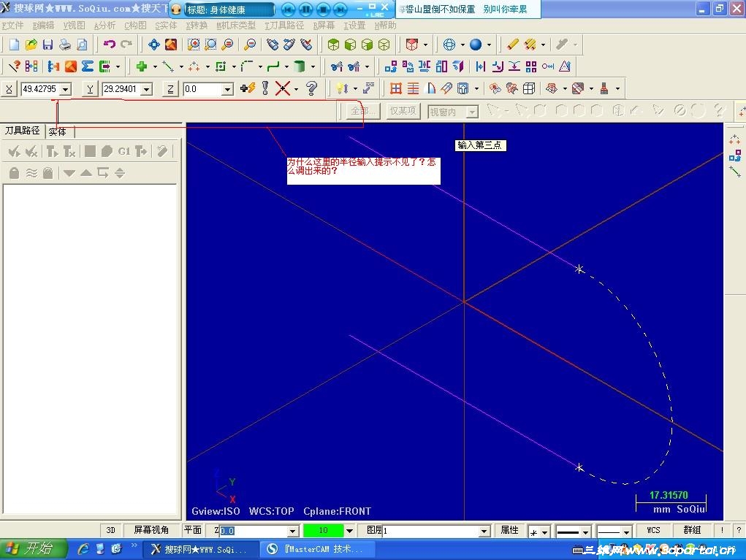Fit geometry to screen icon
The image size is (746, 560).
(153, 45)
